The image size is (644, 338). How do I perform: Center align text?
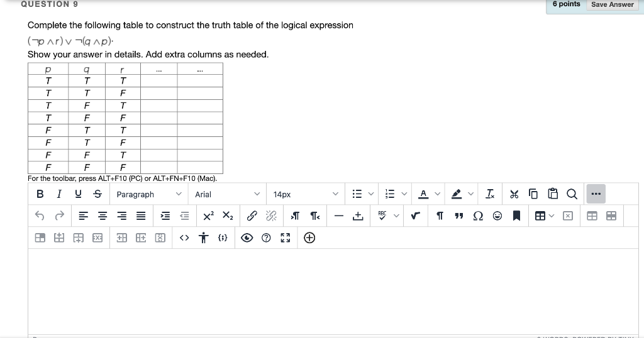[103, 215]
